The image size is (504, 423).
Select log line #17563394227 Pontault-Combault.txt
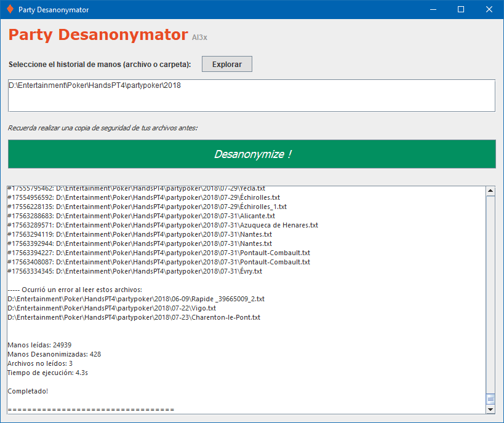click(x=159, y=253)
